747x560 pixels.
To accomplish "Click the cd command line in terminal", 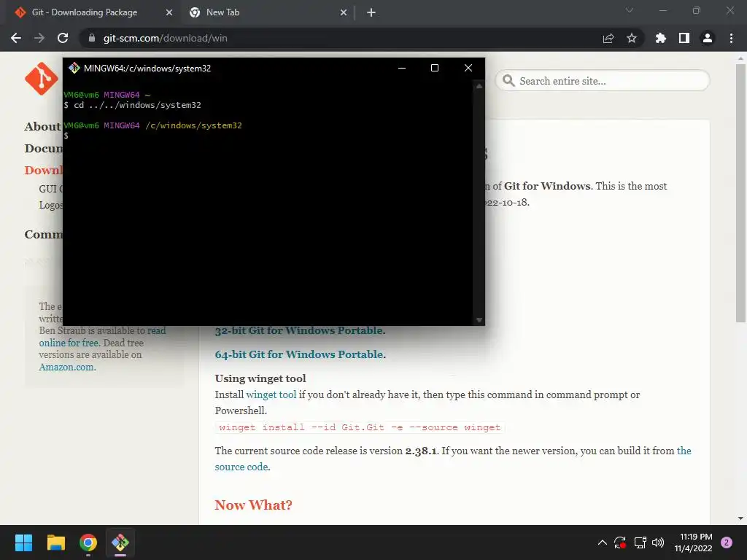I will 133,105.
